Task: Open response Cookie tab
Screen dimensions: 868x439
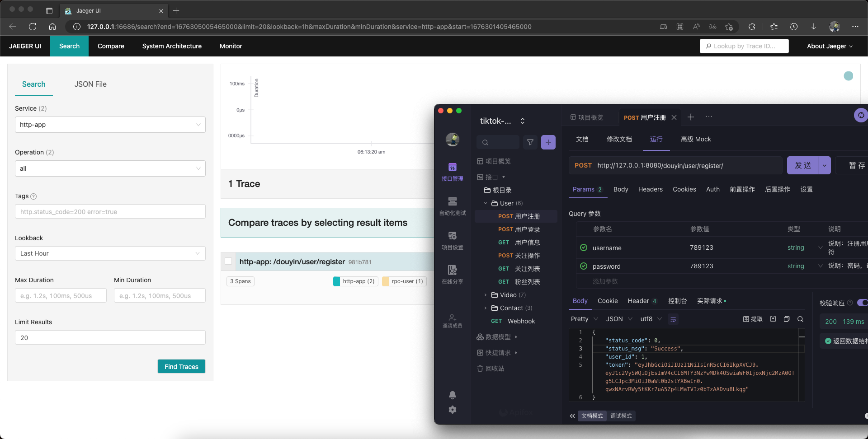Action: click(608, 301)
